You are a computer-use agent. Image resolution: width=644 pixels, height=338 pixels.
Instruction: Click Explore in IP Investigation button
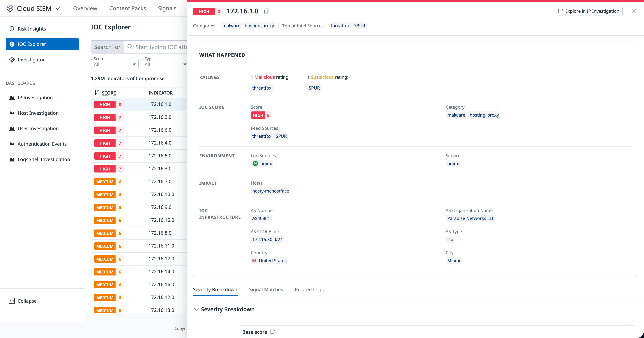coord(588,11)
